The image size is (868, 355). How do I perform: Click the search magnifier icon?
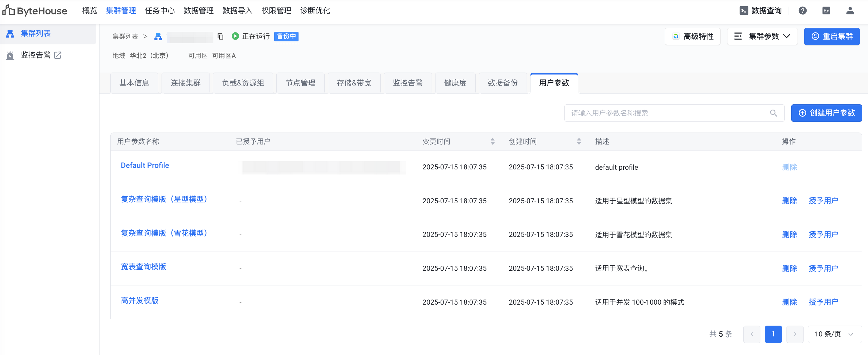pyautogui.click(x=773, y=113)
